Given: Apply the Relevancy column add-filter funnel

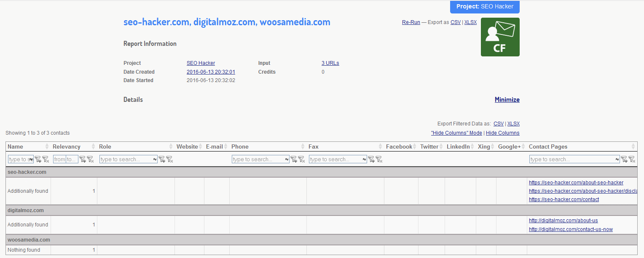Looking at the screenshot, I should 83,159.
